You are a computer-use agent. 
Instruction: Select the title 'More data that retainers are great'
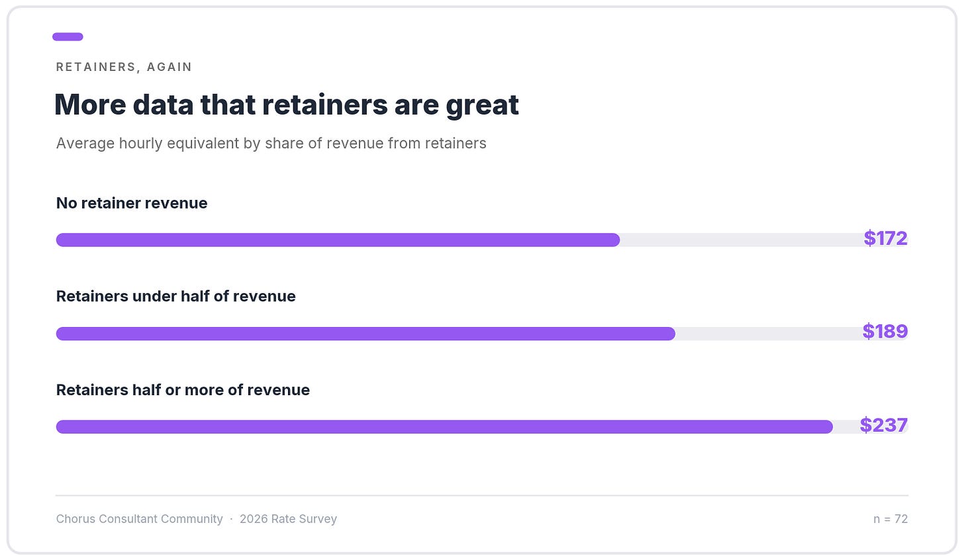287,105
